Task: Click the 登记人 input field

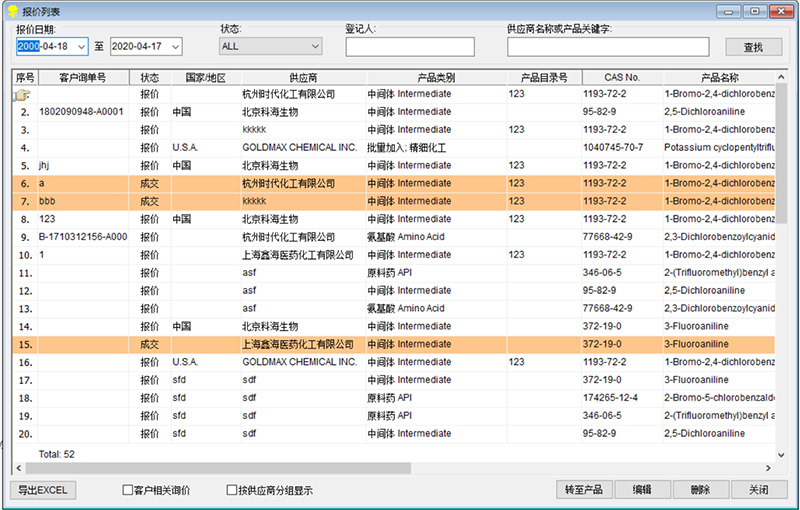Action: point(410,47)
